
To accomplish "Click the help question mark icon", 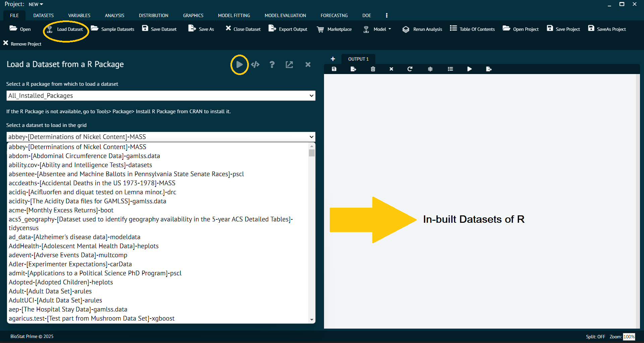I will coord(272,65).
